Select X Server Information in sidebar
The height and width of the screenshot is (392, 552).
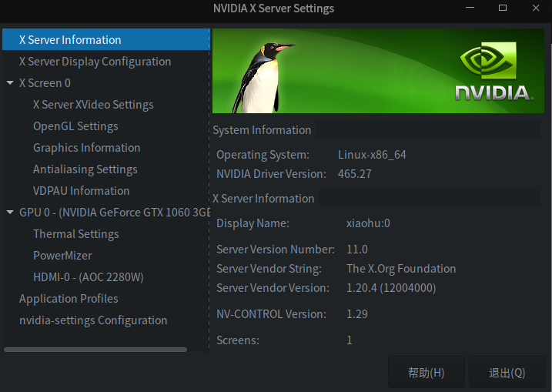70,39
